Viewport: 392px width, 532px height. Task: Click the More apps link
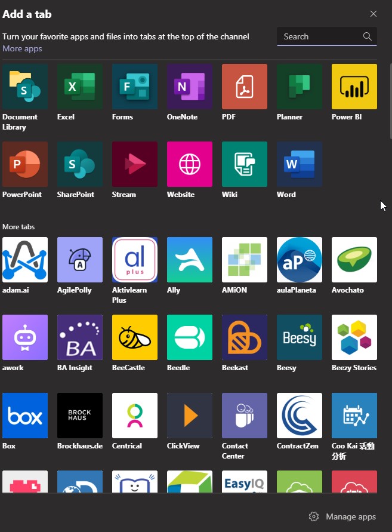point(23,48)
